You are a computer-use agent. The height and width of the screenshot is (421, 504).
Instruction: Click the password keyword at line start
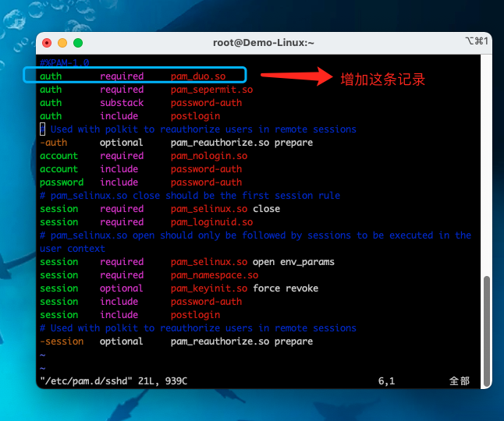click(62, 182)
